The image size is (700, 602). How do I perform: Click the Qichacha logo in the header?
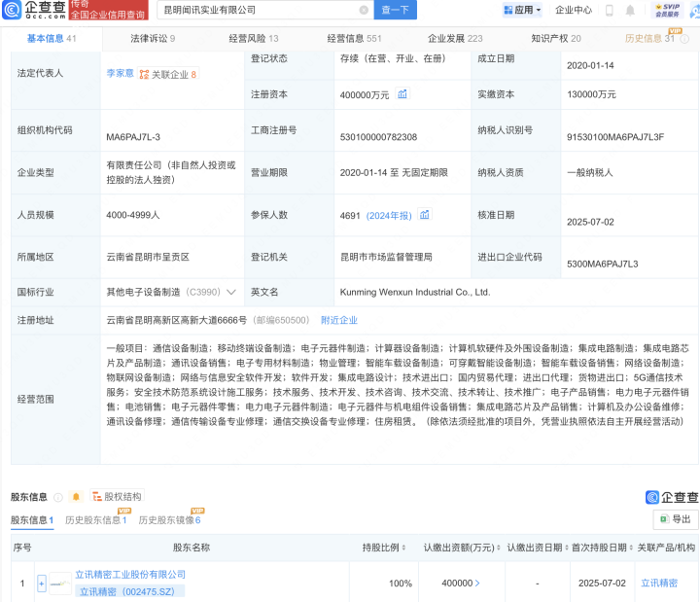37,10
